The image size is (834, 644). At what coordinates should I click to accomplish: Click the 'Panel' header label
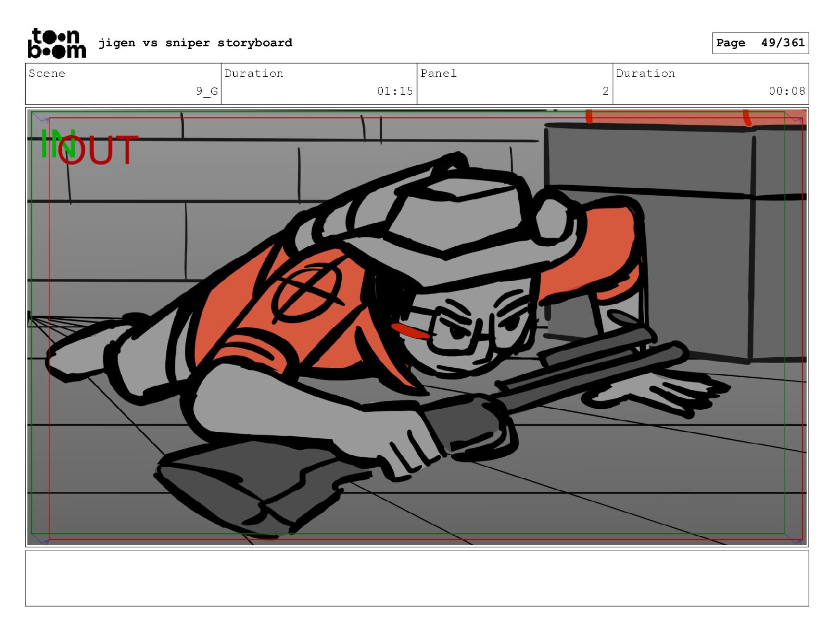tap(439, 73)
